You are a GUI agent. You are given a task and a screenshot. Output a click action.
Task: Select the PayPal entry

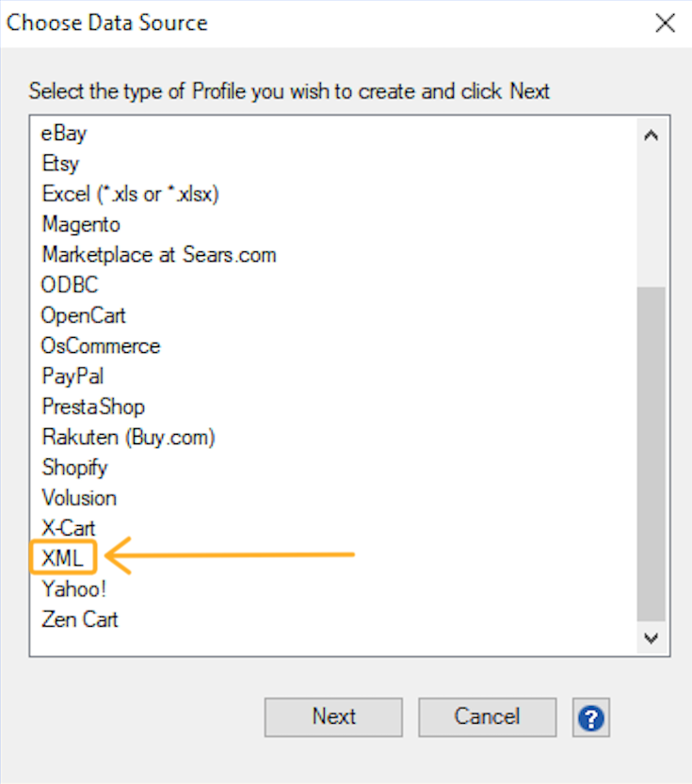(72, 376)
